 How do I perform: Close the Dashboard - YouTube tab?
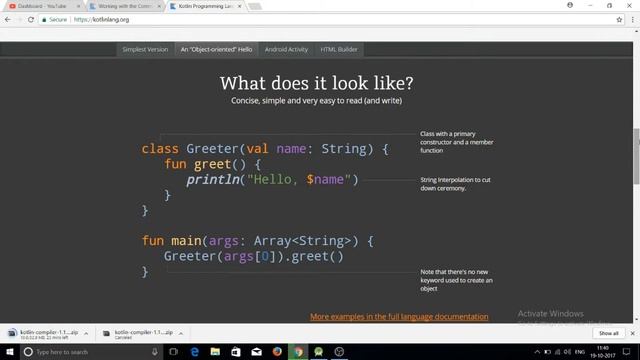[78, 6]
